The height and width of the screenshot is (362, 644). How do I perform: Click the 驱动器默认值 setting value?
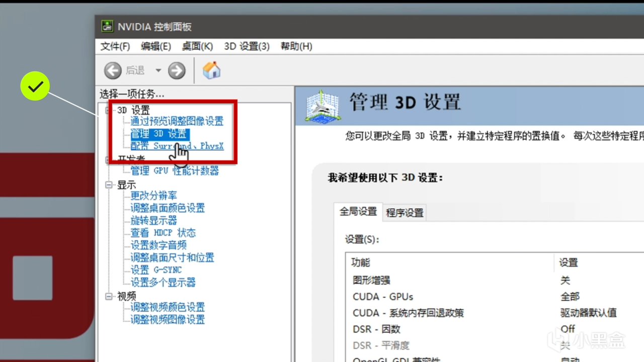tap(589, 313)
